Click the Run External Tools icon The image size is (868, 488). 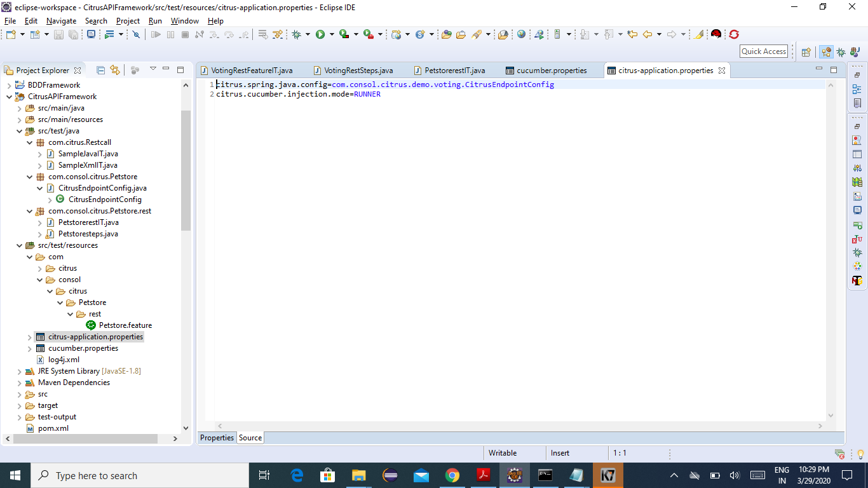point(368,34)
